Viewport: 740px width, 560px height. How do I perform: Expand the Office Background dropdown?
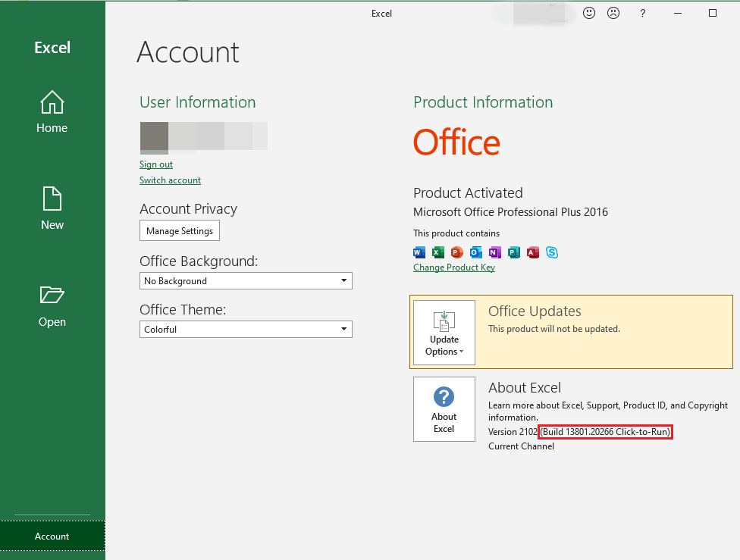click(246, 280)
